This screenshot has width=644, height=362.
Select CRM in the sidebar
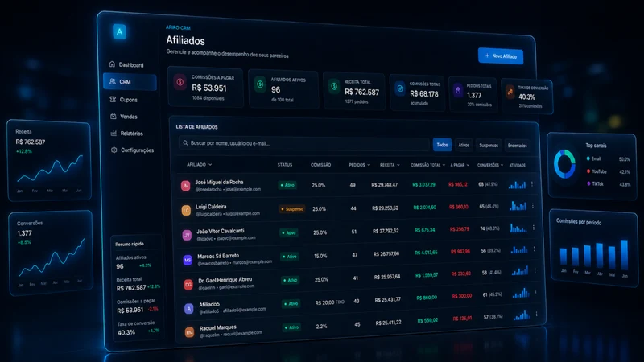coord(130,82)
